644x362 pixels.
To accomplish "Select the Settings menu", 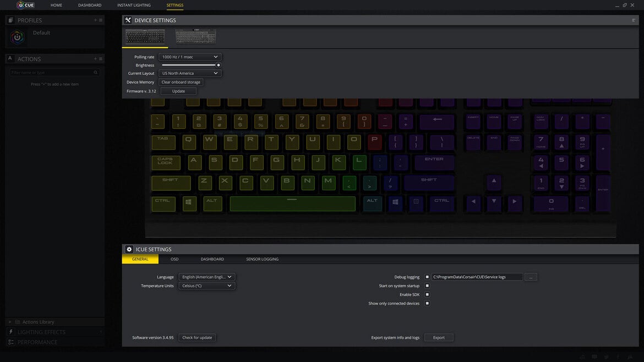I will point(175,6).
